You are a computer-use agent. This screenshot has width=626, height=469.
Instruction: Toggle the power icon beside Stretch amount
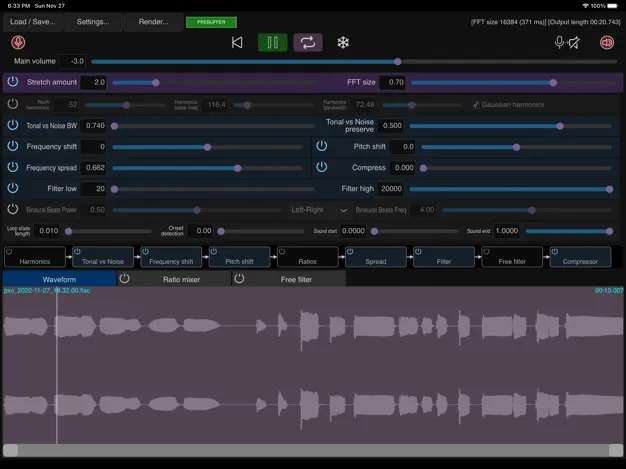click(x=13, y=82)
